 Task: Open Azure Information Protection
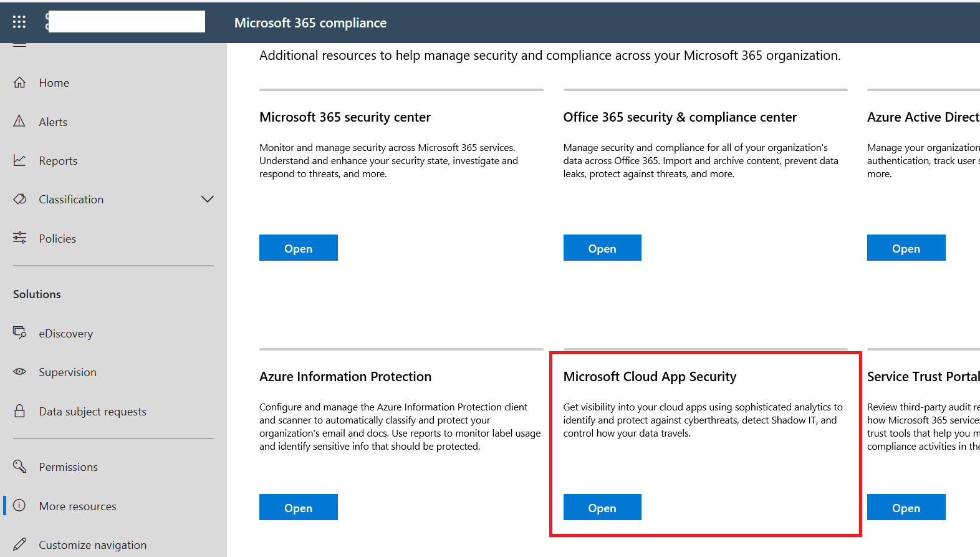tap(298, 508)
